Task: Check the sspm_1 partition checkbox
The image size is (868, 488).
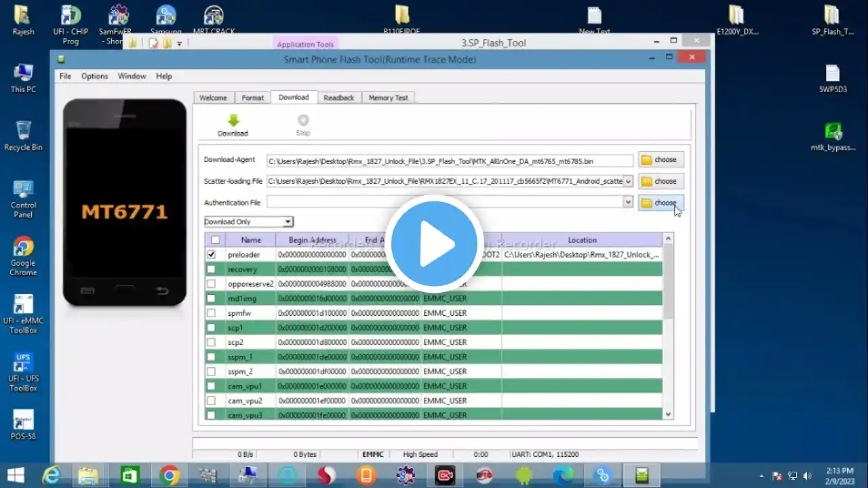Action: point(212,357)
